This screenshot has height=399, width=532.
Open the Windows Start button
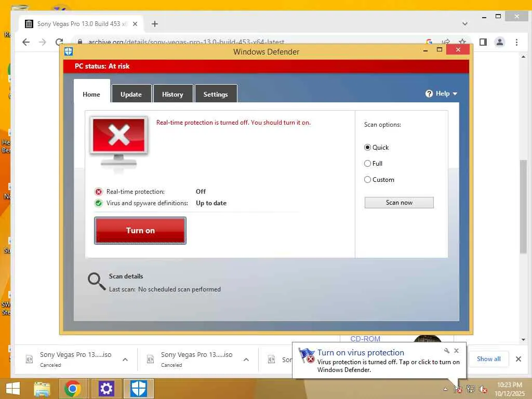13,389
